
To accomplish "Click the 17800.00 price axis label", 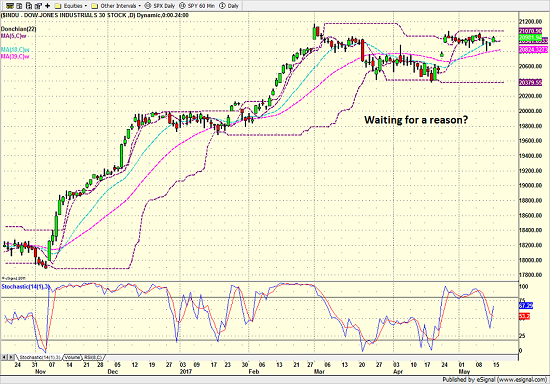I will pyautogui.click(x=530, y=275).
